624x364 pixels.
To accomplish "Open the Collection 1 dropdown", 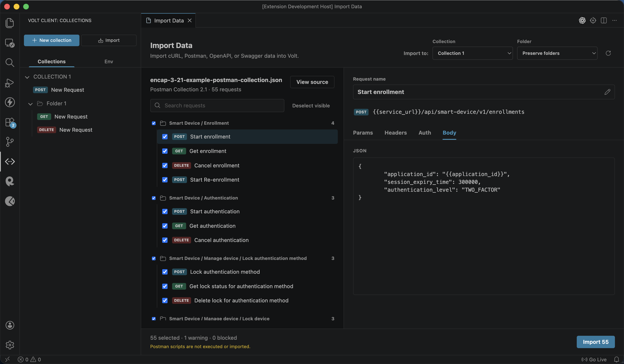I will pos(473,53).
